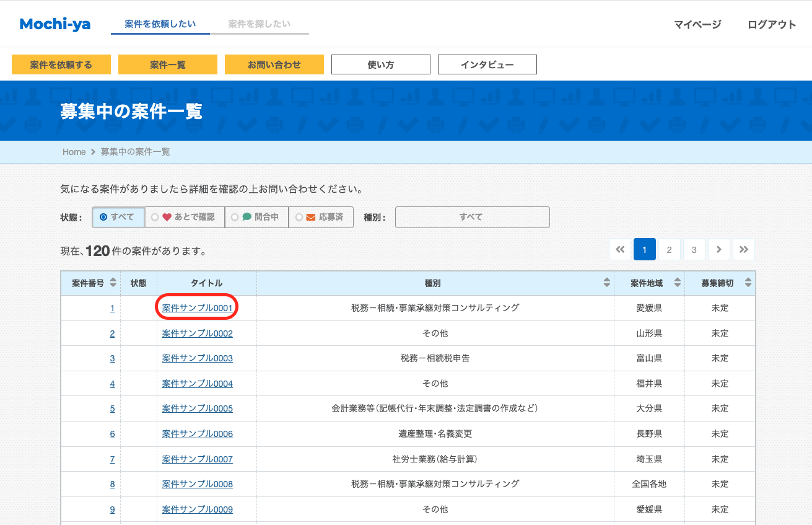Click the 案件一覧 button
The width and height of the screenshot is (812, 525).
tap(168, 64)
